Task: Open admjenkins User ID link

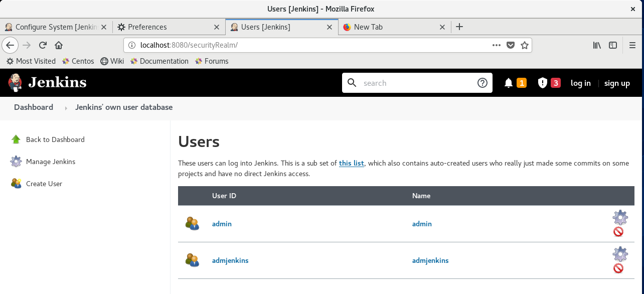Action: [x=230, y=260]
